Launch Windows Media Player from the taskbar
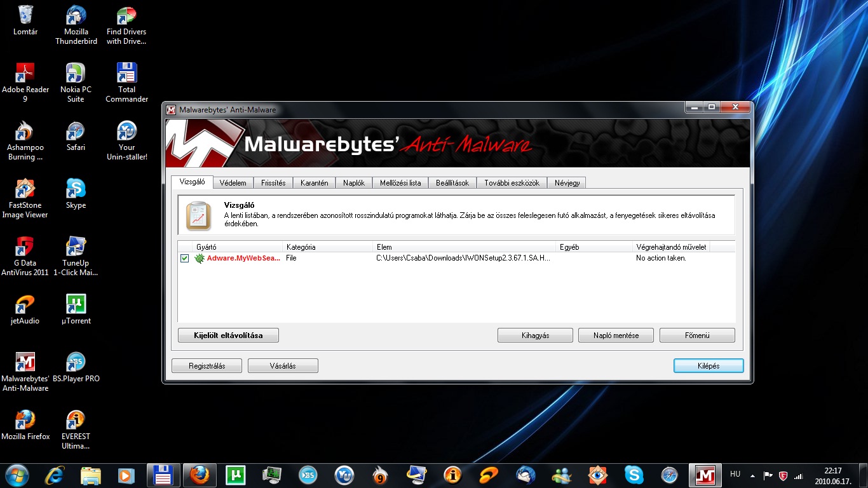 [x=127, y=475]
